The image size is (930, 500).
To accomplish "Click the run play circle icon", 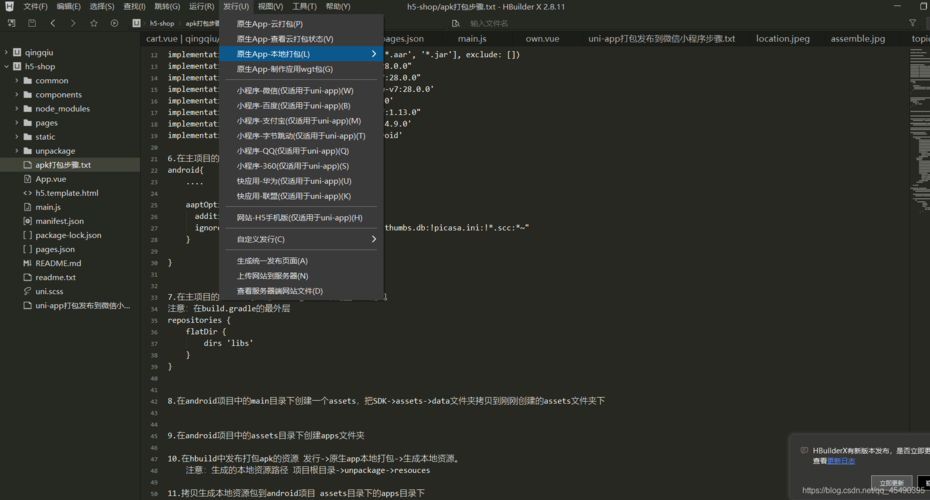I will tap(114, 23).
